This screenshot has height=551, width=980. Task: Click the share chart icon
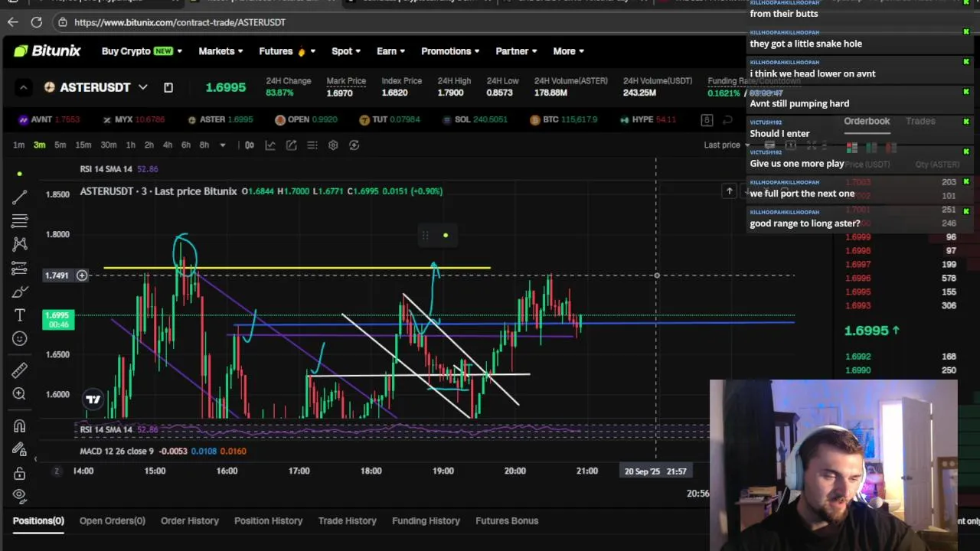(292, 145)
